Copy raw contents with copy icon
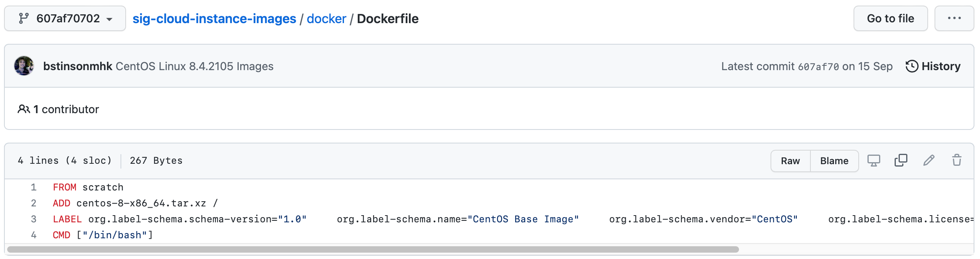This screenshot has width=980, height=259. point(901,160)
